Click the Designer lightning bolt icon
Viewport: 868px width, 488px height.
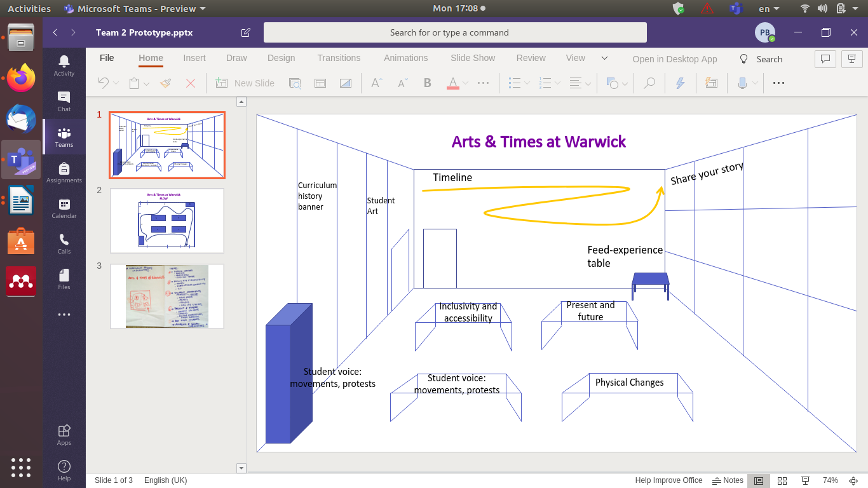[x=680, y=83]
